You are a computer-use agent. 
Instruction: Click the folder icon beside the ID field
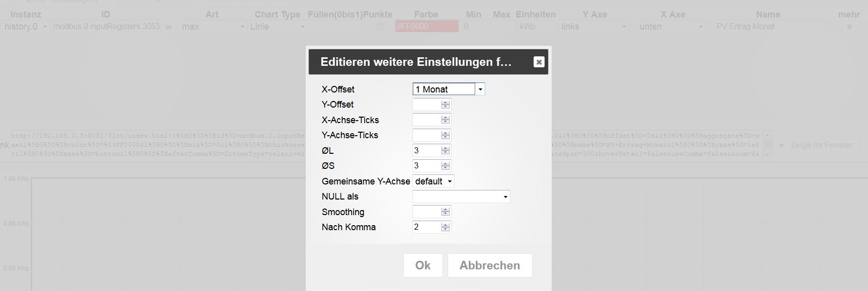(x=169, y=27)
